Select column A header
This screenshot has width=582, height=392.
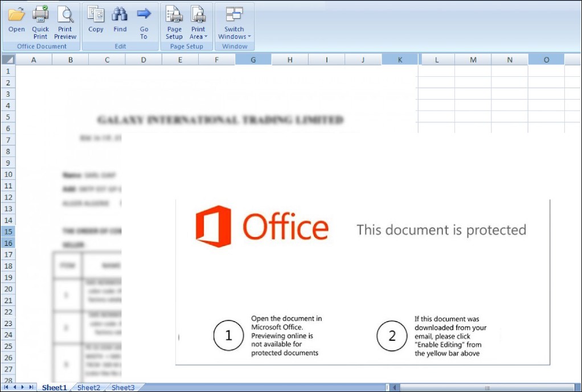click(34, 60)
